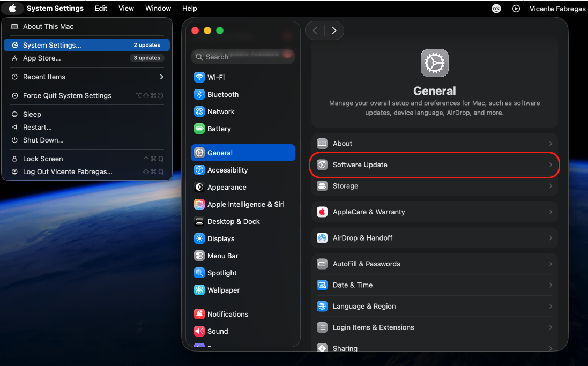Select the green Battery icon
Screen dimensions: 588x366
199,129
